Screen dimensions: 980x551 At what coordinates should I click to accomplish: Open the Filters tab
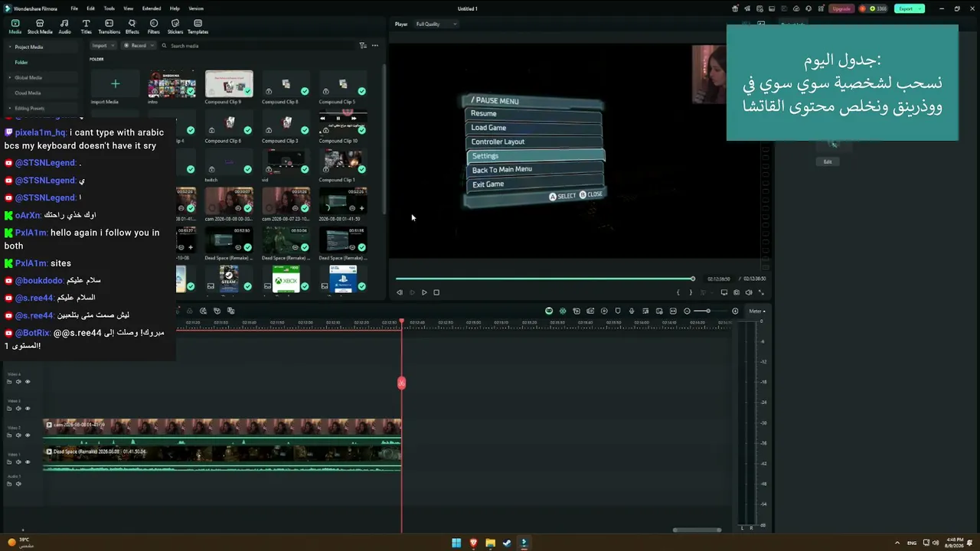point(154,27)
